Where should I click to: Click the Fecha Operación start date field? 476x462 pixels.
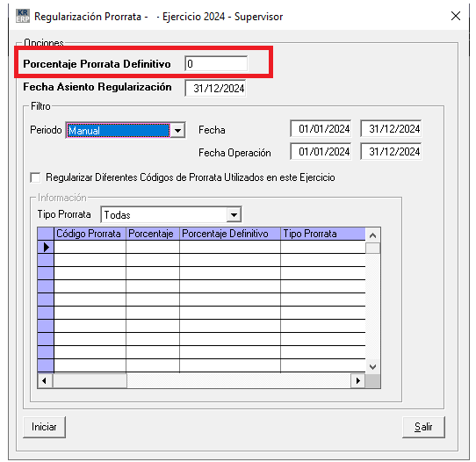pyautogui.click(x=321, y=151)
